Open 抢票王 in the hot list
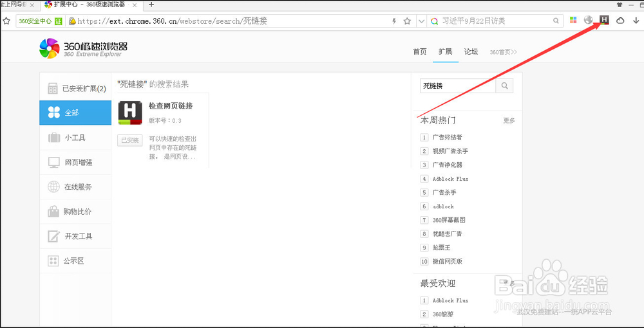The width and height of the screenshot is (644, 328). coord(442,248)
